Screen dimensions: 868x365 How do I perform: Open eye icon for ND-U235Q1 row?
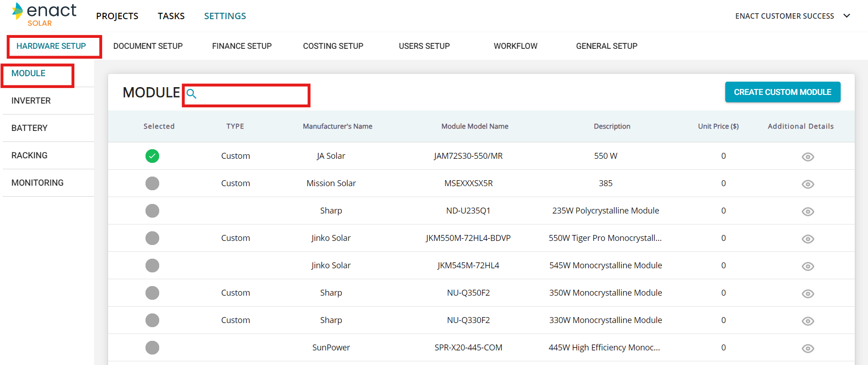tap(808, 212)
